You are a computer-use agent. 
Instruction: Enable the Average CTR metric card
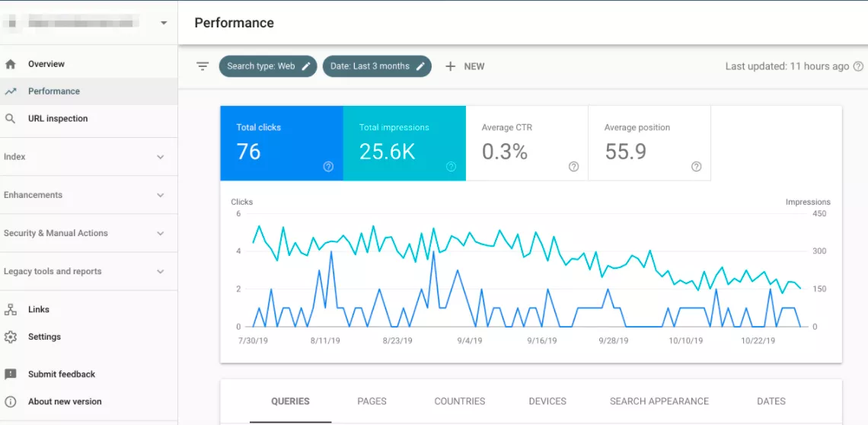(x=527, y=143)
